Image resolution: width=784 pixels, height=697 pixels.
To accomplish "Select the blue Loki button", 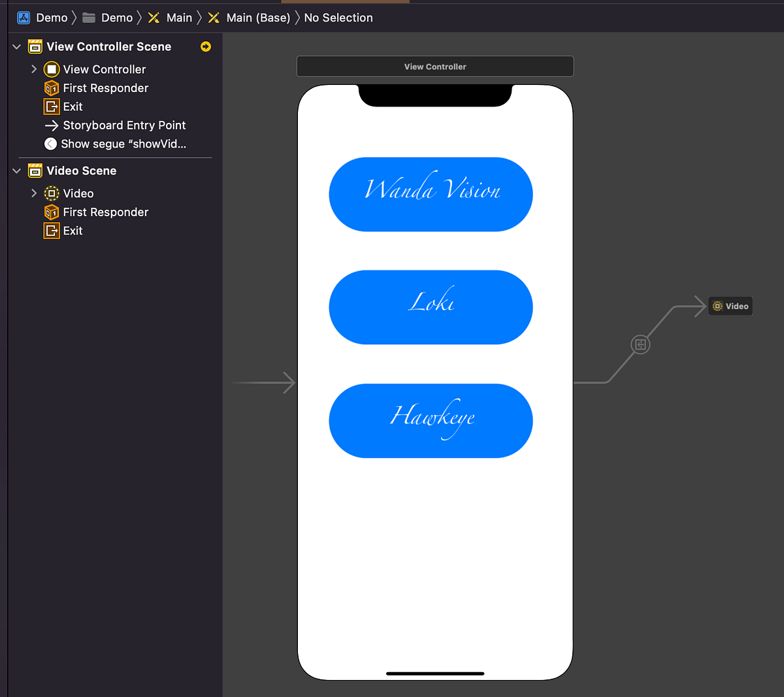I will 431,307.
